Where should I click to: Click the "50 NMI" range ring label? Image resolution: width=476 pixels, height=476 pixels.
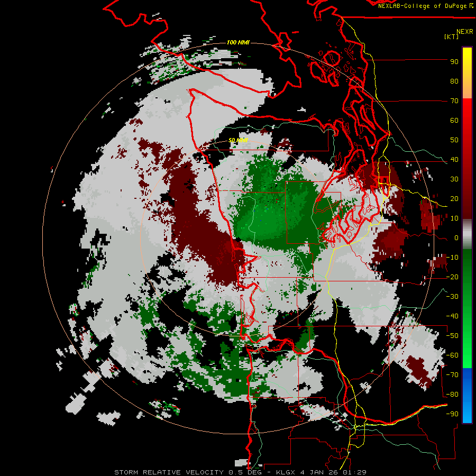tap(238, 140)
